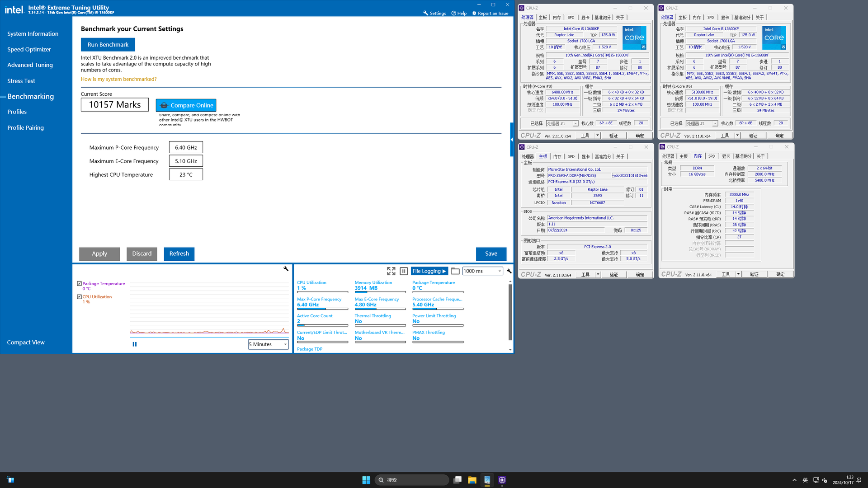868x488 pixels.
Task: Click Compare Online button
Action: tap(186, 105)
